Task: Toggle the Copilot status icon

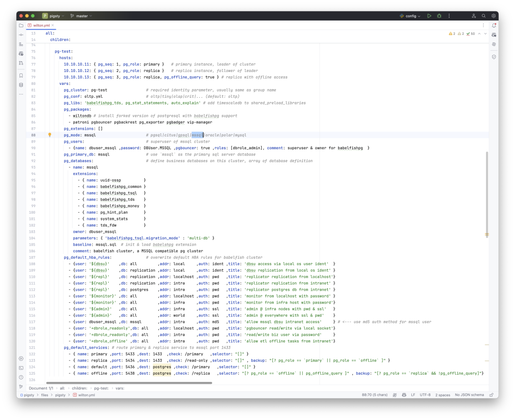Action: coord(404,395)
